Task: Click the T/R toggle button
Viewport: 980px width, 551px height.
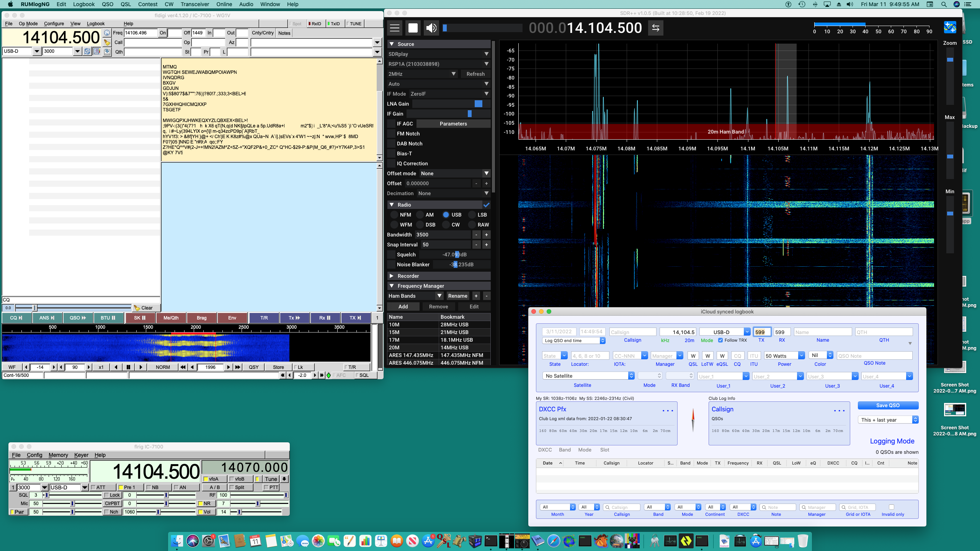Action: coord(264,318)
